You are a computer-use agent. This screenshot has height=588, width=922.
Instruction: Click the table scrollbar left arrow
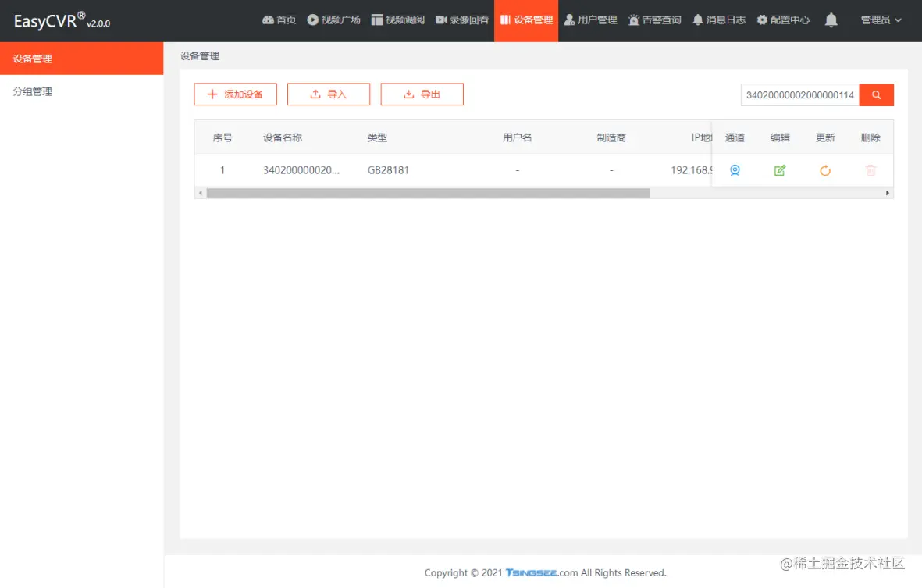coord(201,193)
